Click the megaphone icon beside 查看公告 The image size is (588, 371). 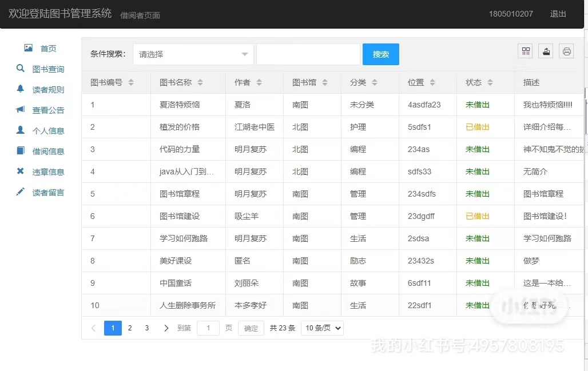(21, 110)
